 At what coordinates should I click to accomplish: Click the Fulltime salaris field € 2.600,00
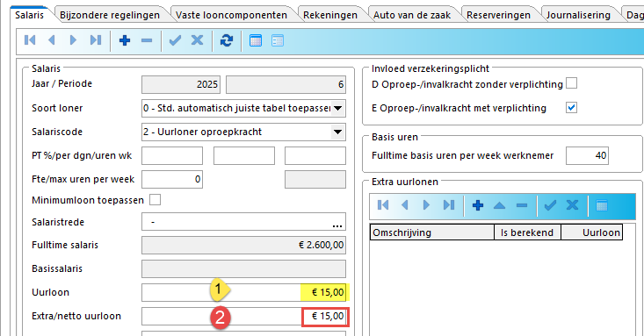pyautogui.click(x=244, y=246)
